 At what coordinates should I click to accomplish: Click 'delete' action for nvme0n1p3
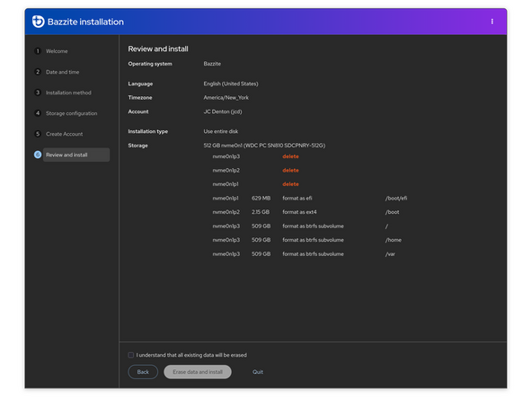(290, 156)
